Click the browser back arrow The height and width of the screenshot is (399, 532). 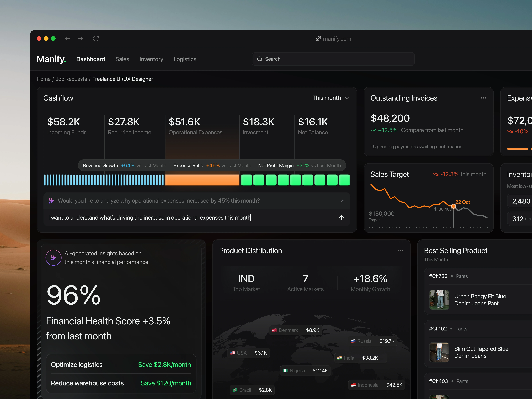point(67,38)
